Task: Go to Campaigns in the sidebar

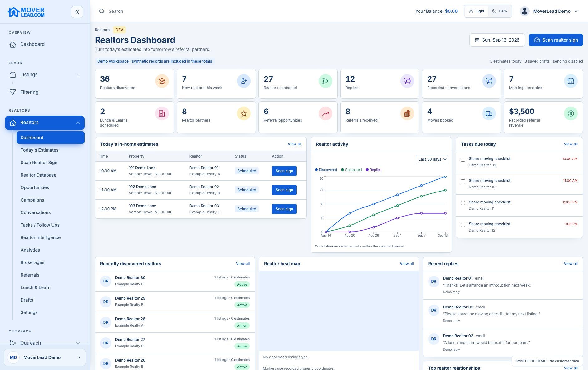Action: pyautogui.click(x=32, y=200)
